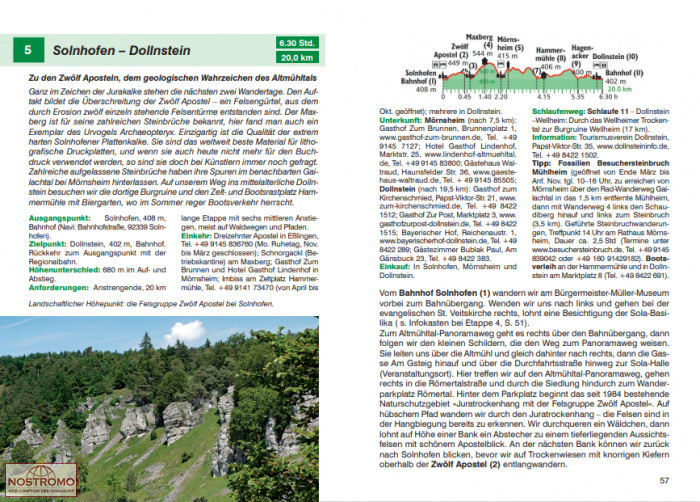Image resolution: width=700 pixels, height=502 pixels.
Task: Click the www.besuchersteinbruch.de web address
Action: click(x=577, y=250)
